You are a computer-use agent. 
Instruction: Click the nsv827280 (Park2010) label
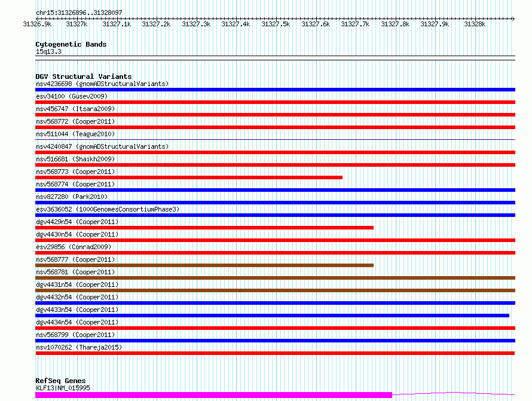pyautogui.click(x=72, y=197)
